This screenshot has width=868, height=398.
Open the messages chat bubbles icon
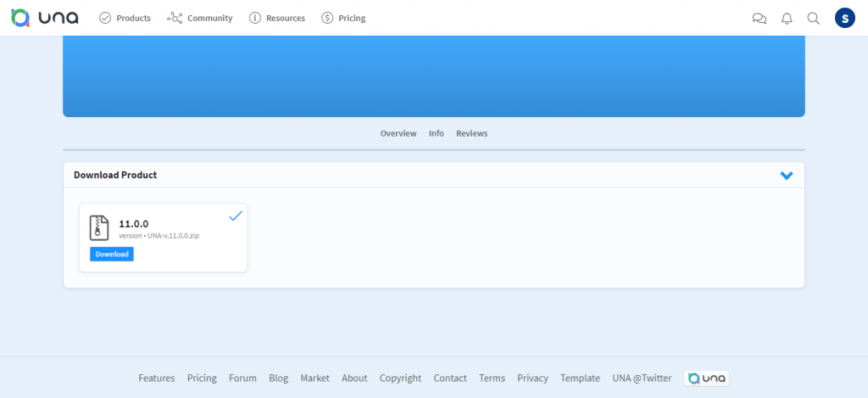tap(759, 19)
